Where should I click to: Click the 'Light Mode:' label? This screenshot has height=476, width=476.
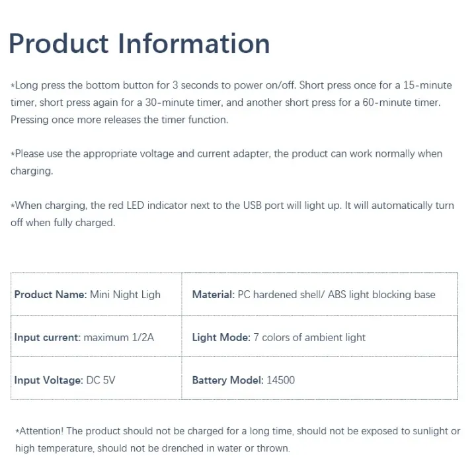coord(221,337)
